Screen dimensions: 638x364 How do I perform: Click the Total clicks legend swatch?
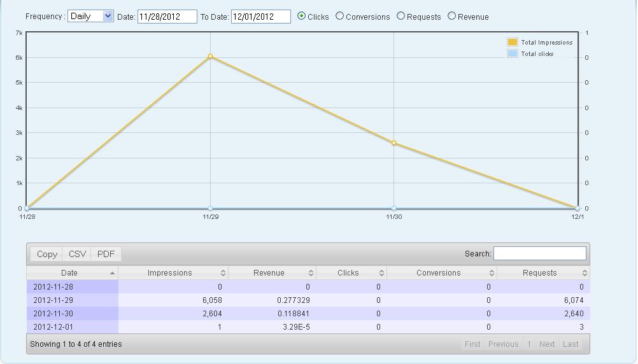[x=513, y=53]
